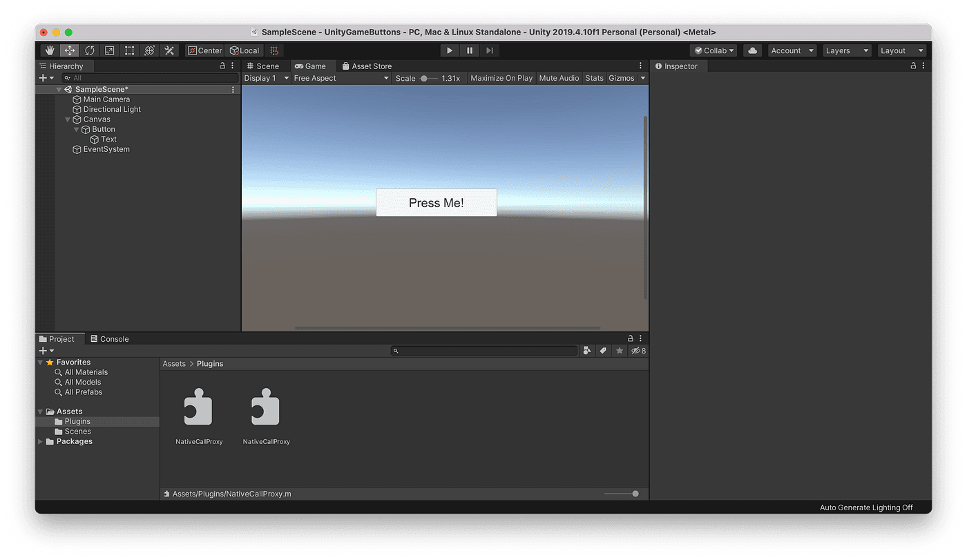Toggle Gizmos in Game view
The width and height of the screenshot is (967, 560).
pos(622,78)
